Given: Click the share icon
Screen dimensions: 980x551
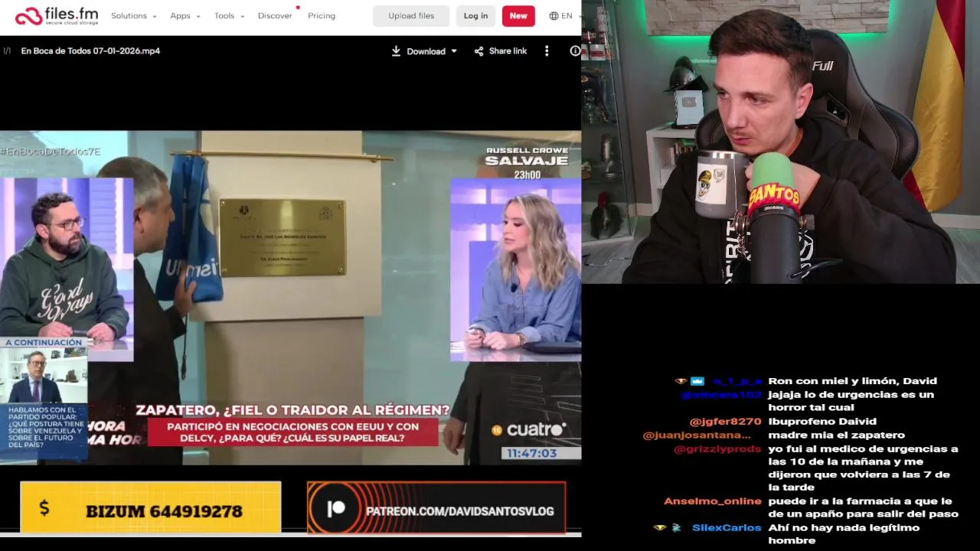Looking at the screenshot, I should pos(479,51).
